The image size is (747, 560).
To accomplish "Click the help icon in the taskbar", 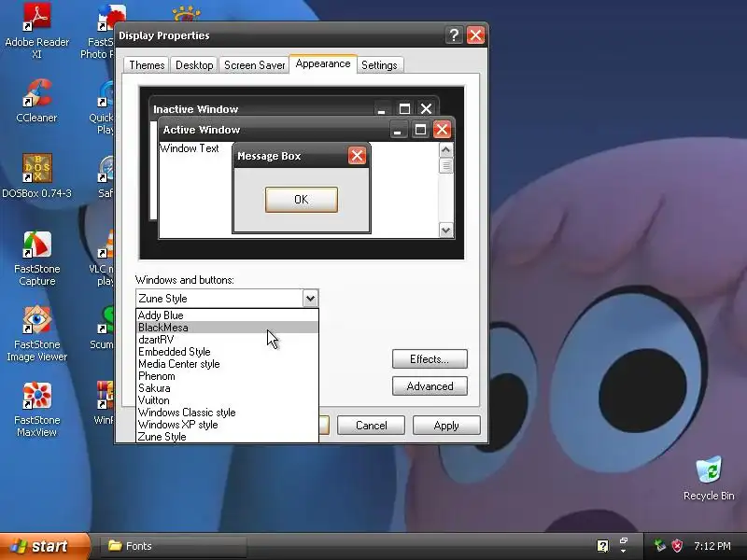I will pyautogui.click(x=602, y=546).
